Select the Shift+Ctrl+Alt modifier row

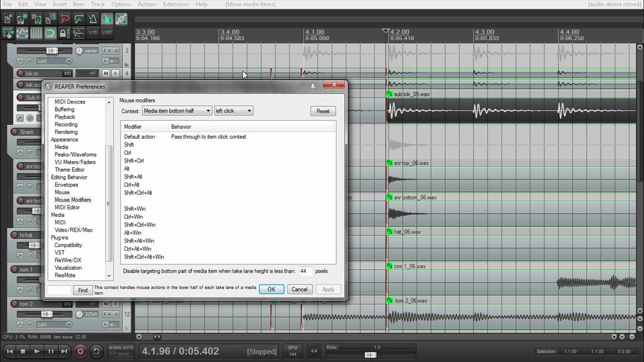click(x=228, y=193)
